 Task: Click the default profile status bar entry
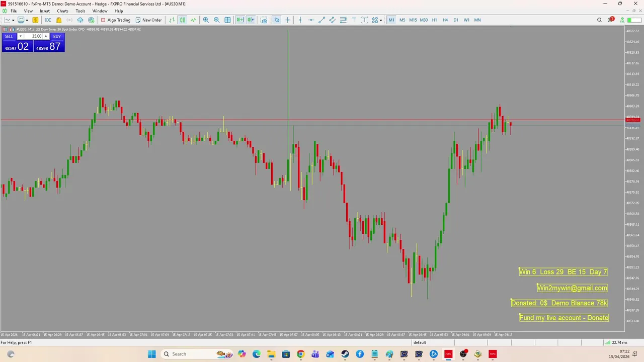[420, 342]
